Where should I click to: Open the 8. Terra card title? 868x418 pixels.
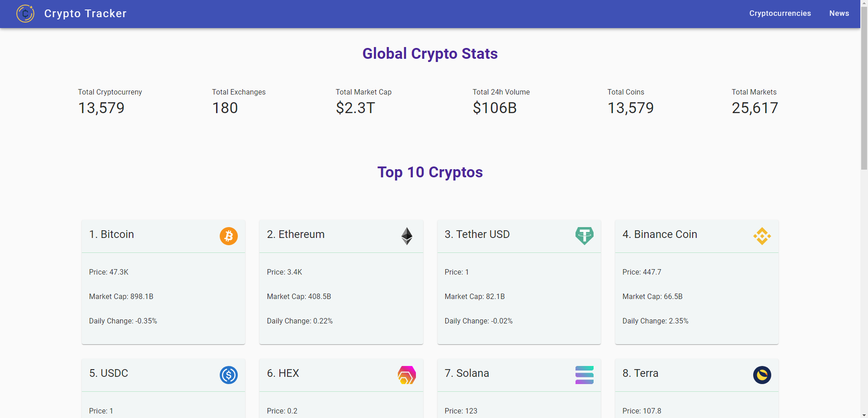coord(640,373)
